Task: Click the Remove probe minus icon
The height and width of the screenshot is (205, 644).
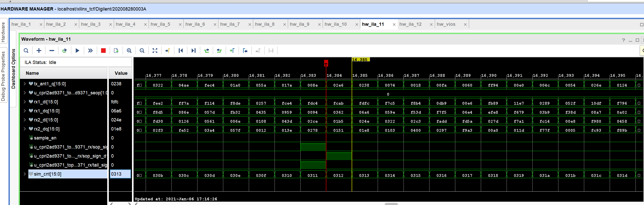Action: click(x=52, y=51)
